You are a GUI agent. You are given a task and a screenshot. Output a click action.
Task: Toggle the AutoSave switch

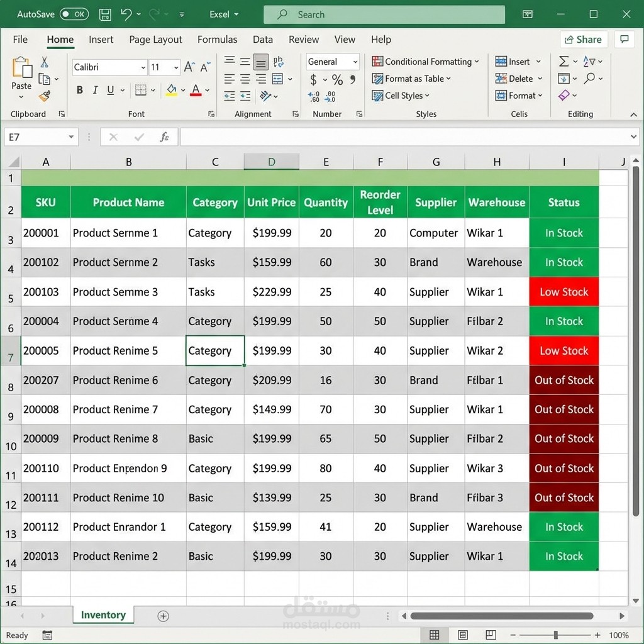coord(74,14)
